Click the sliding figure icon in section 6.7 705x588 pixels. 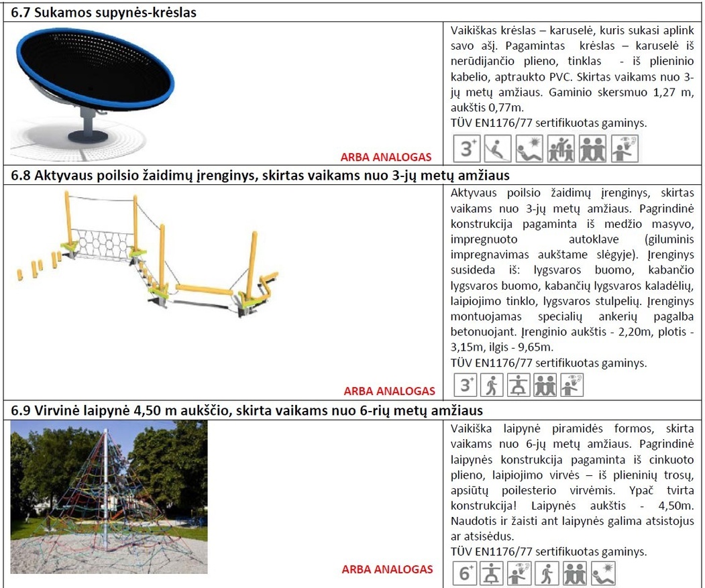point(498,149)
